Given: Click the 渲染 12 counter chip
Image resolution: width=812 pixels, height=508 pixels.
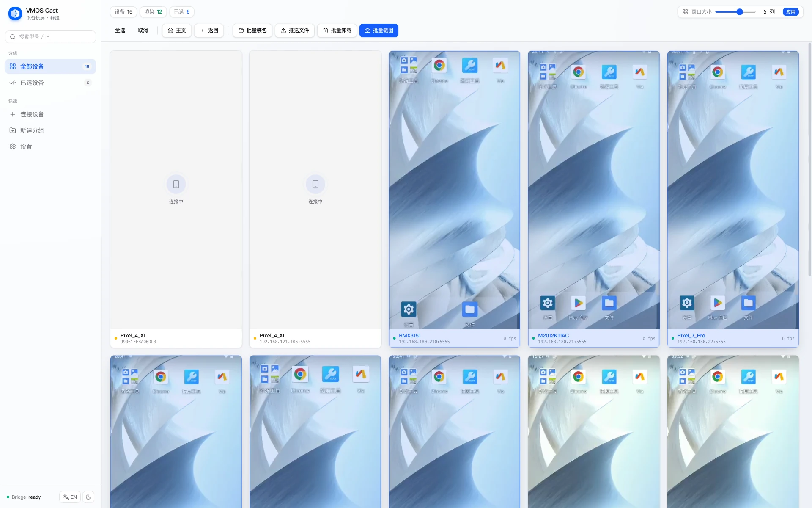Looking at the screenshot, I should [153, 12].
